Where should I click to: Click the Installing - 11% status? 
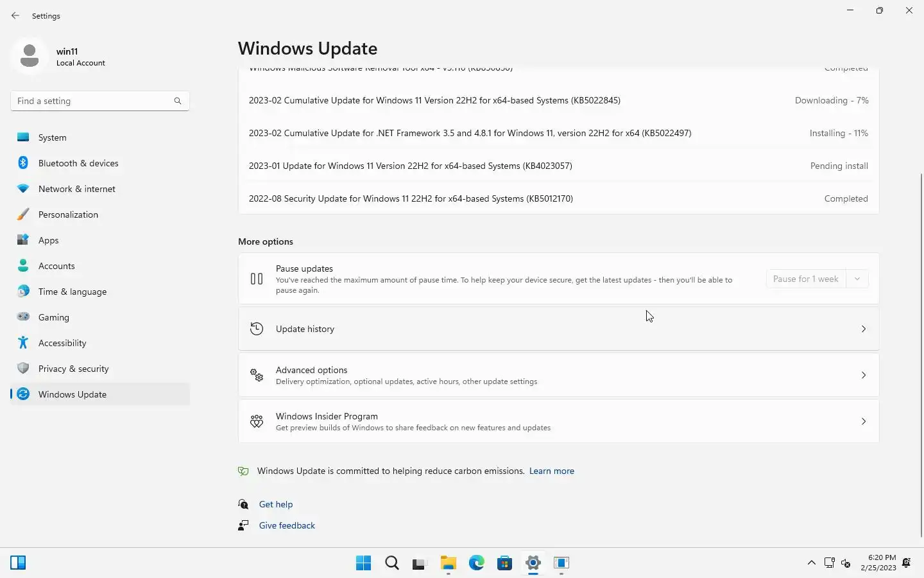click(839, 133)
